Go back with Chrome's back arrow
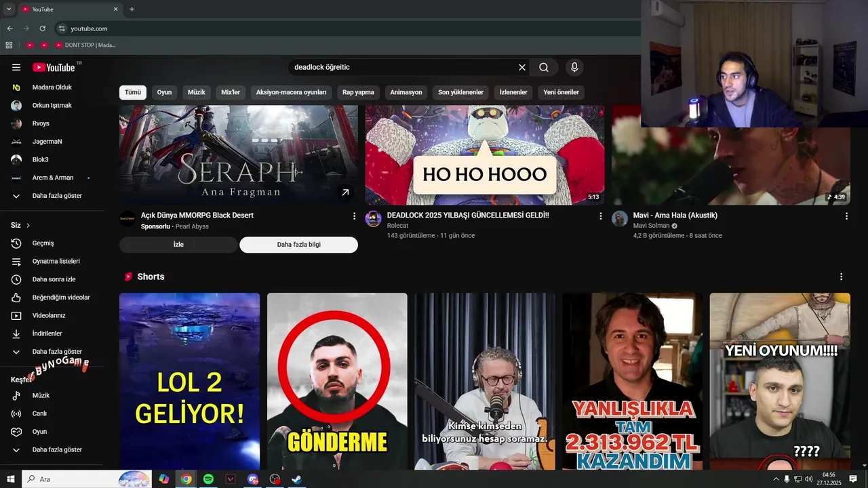This screenshot has height=488, width=868. [9, 28]
